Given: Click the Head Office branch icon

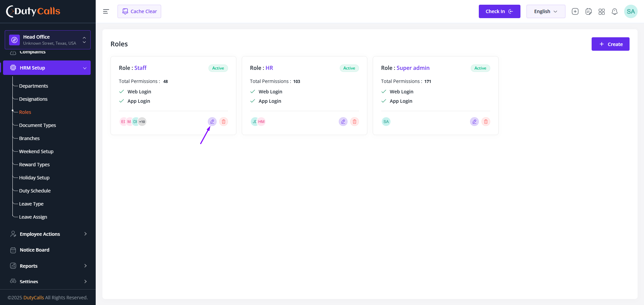Looking at the screenshot, I should (14, 40).
